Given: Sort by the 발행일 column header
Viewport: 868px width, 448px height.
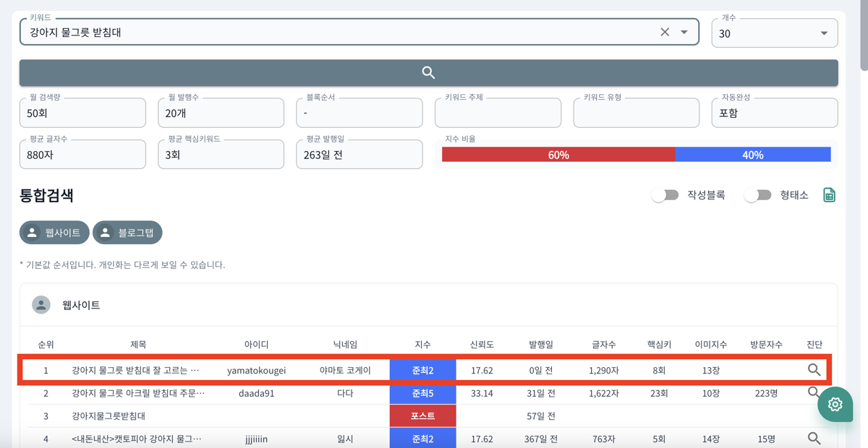Looking at the screenshot, I should [x=540, y=345].
